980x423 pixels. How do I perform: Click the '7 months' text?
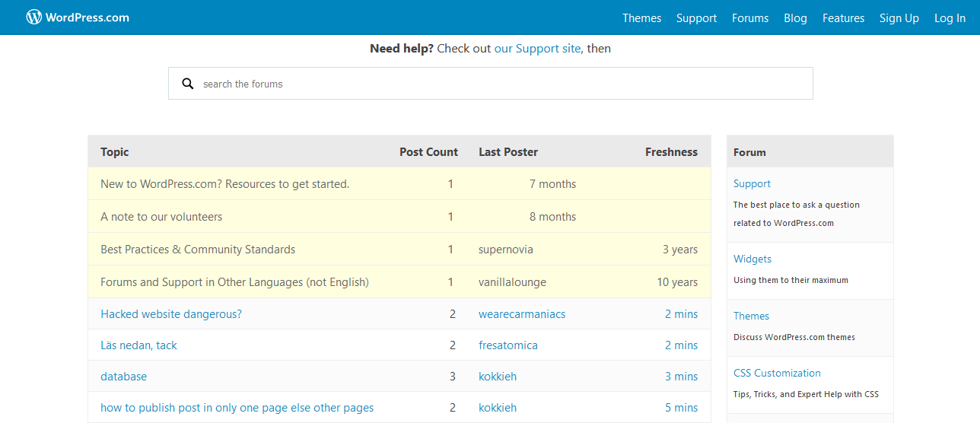pos(553,184)
